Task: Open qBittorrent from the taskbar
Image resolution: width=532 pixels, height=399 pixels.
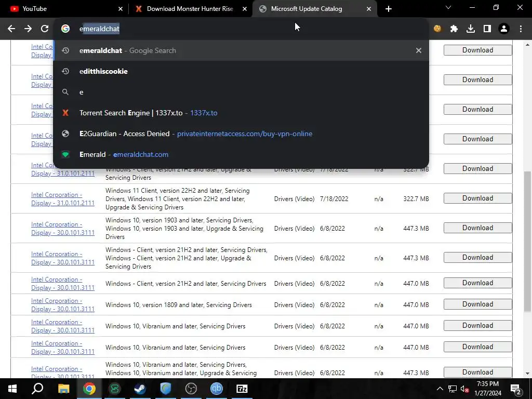Action: point(217,389)
